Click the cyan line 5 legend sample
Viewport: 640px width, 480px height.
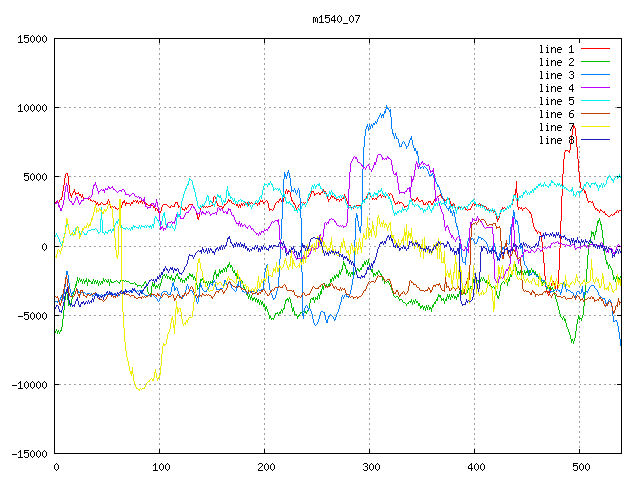pos(595,101)
